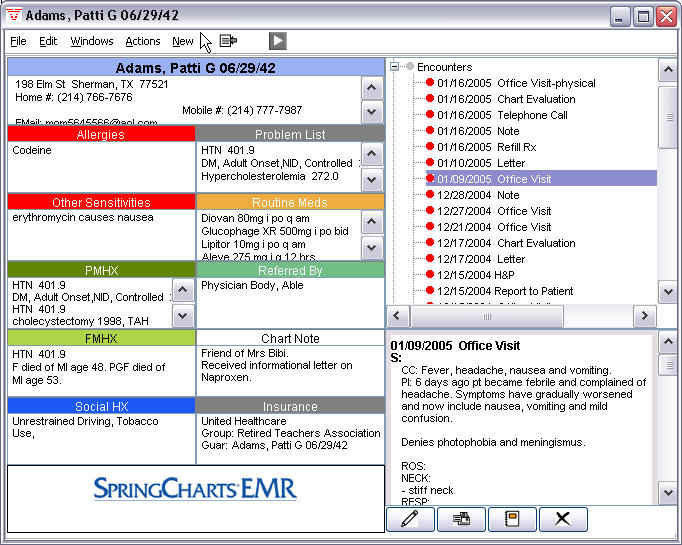Screen dimensions: 682x545
Task: Select 01/16/2005 Chart Evaluation encounter
Action: (501, 99)
